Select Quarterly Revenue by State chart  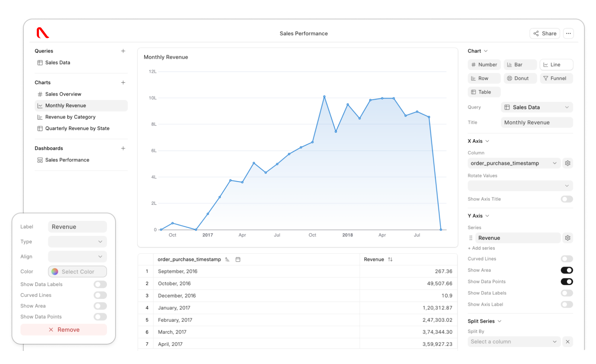tap(77, 129)
